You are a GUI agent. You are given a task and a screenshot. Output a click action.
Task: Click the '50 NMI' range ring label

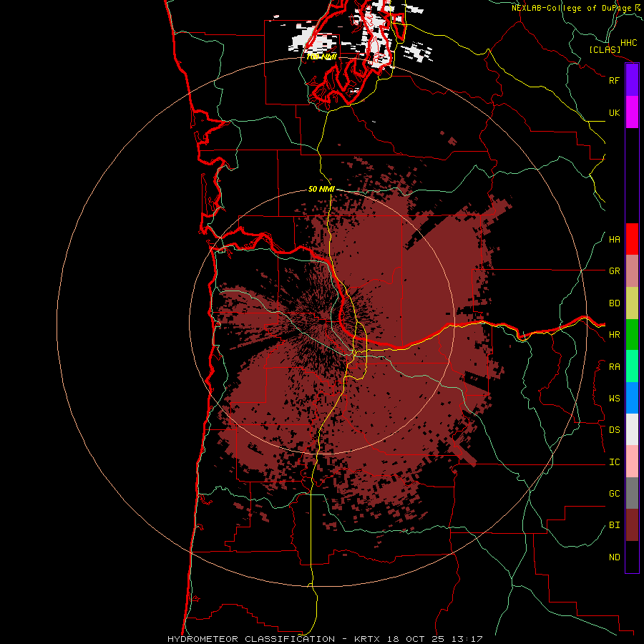[321, 189]
